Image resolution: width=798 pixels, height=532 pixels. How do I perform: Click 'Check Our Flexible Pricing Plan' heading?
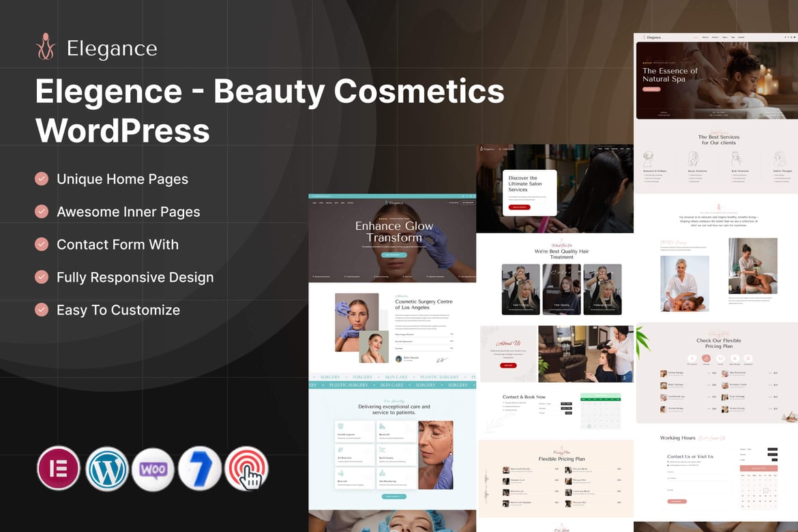point(719,343)
